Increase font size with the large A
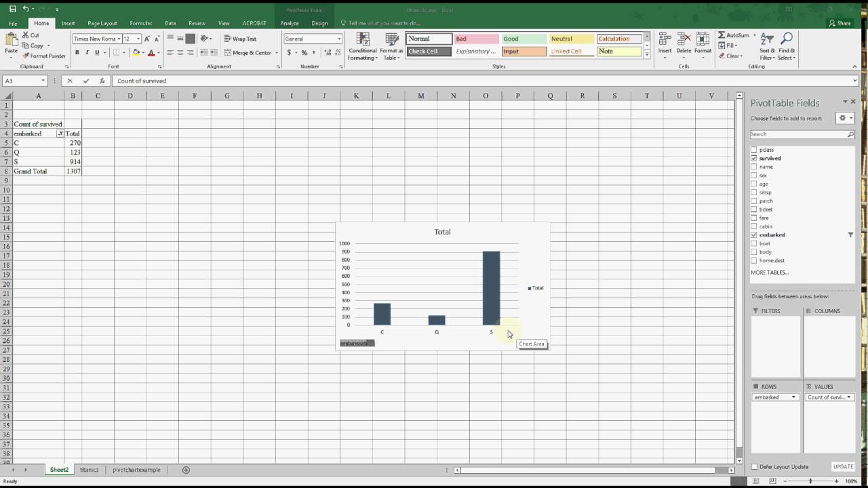The width and height of the screenshot is (868, 488). point(147,39)
